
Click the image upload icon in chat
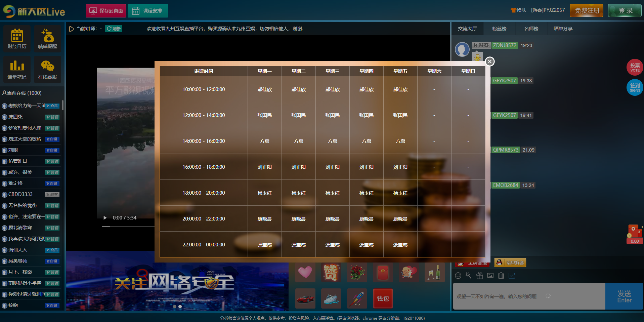(490, 276)
